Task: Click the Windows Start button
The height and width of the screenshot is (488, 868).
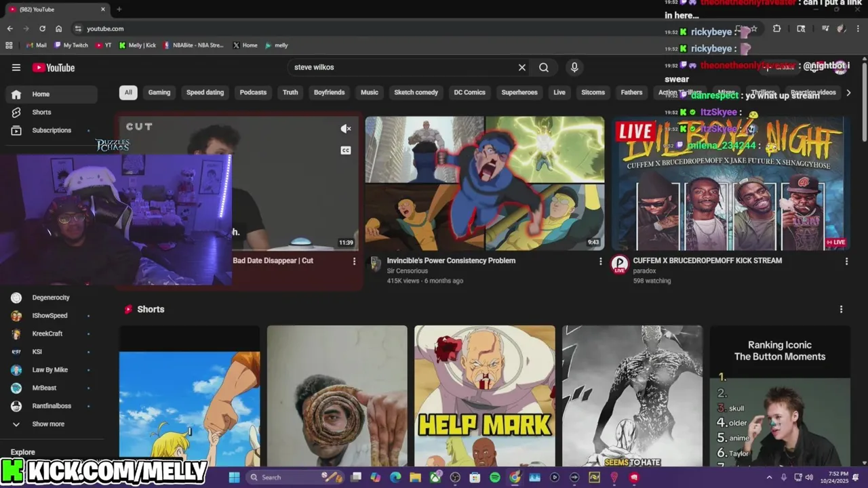Action: 234,477
